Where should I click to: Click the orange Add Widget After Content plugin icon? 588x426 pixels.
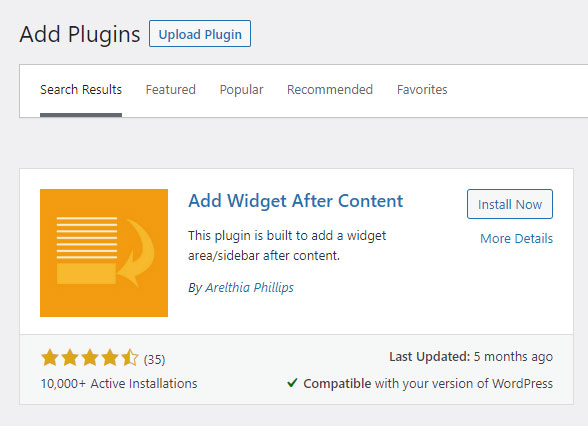point(104,253)
